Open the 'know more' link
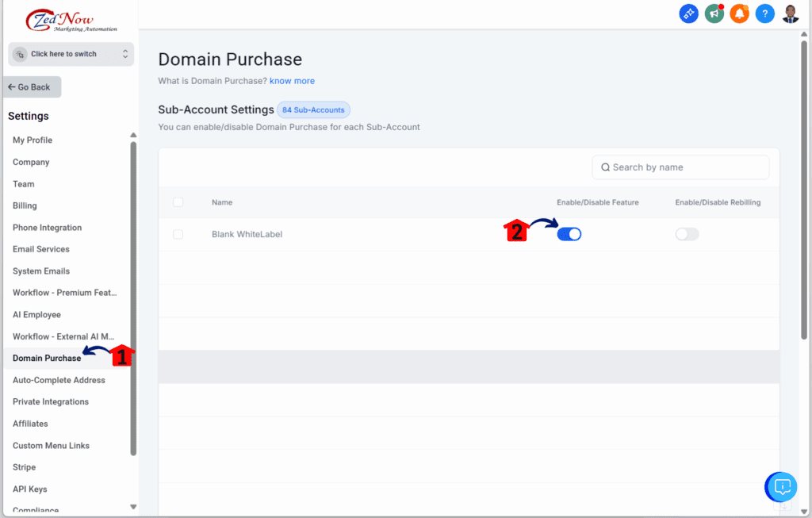The image size is (812, 518). coord(292,81)
